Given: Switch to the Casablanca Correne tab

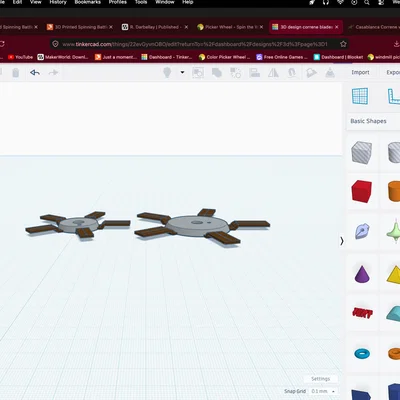Looking at the screenshot, I should point(373,27).
